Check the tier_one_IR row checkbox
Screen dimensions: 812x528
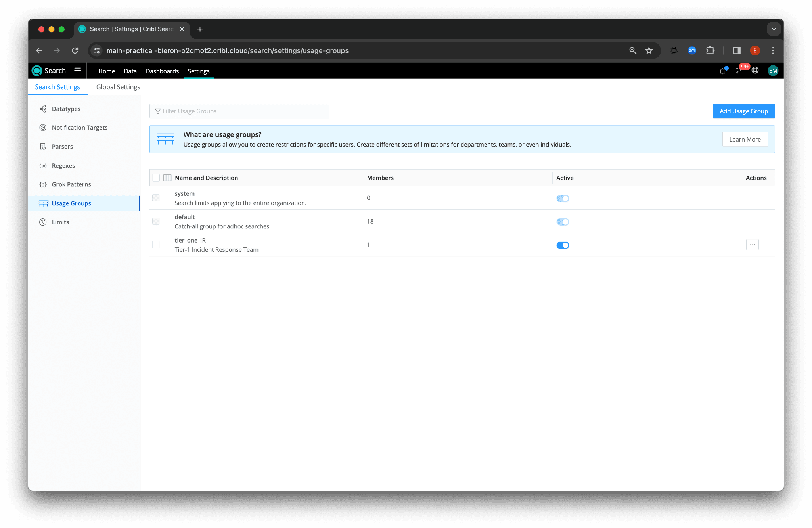pyautogui.click(x=156, y=245)
